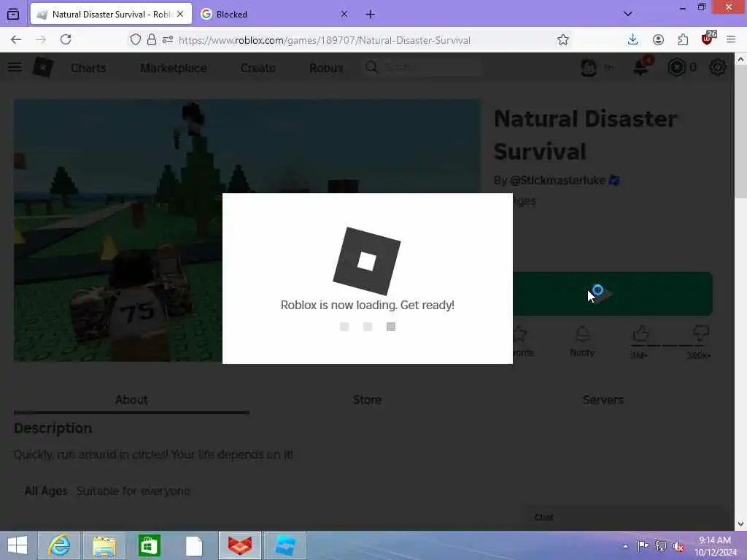Like the game with thumbs up
Viewport: 747px width, 560px height.
click(640, 333)
